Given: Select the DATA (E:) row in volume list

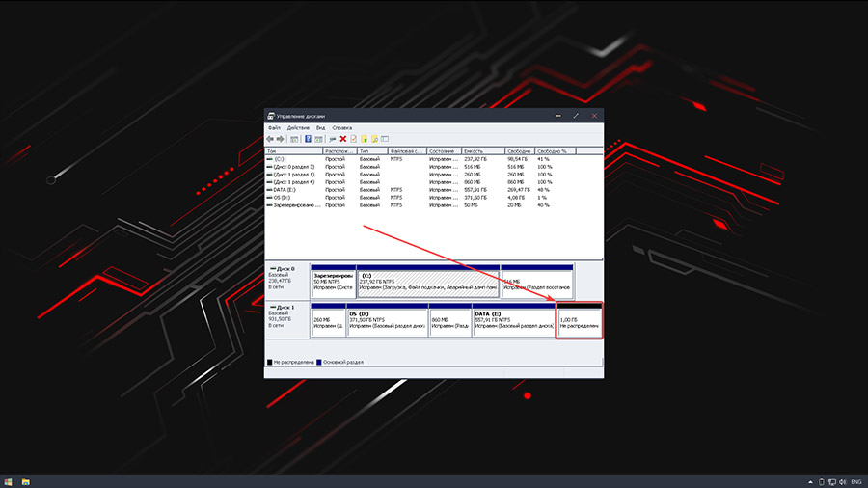Looking at the screenshot, I should point(287,190).
